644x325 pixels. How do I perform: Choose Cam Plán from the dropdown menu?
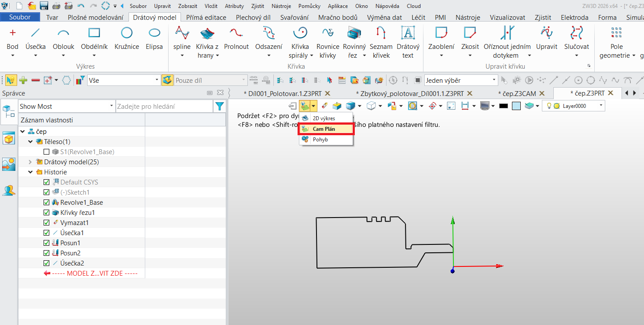point(326,129)
